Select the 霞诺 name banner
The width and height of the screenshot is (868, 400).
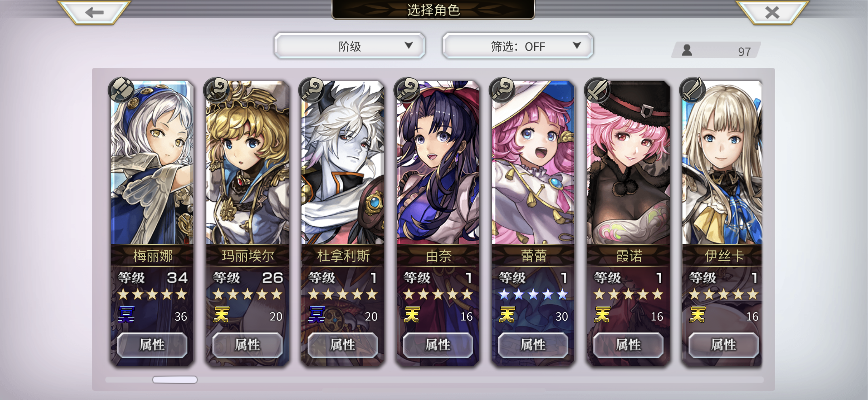(x=628, y=256)
